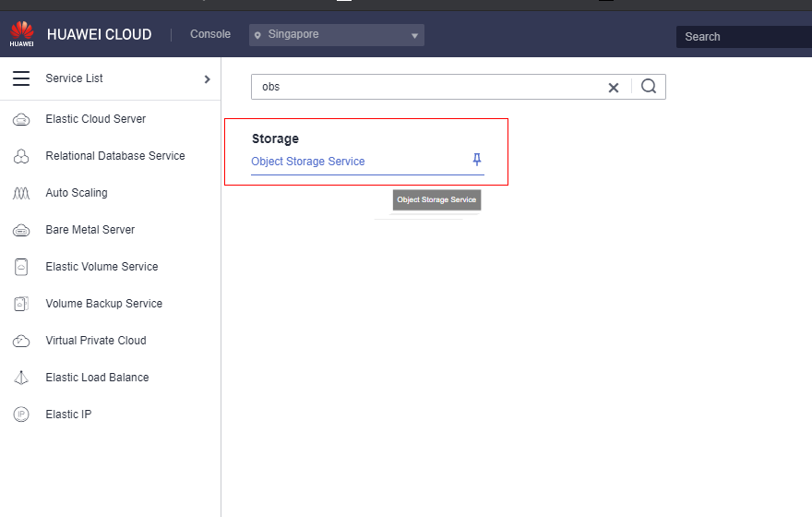Click the magnifier search icon
Screen dimensions: 812x517
click(x=649, y=86)
